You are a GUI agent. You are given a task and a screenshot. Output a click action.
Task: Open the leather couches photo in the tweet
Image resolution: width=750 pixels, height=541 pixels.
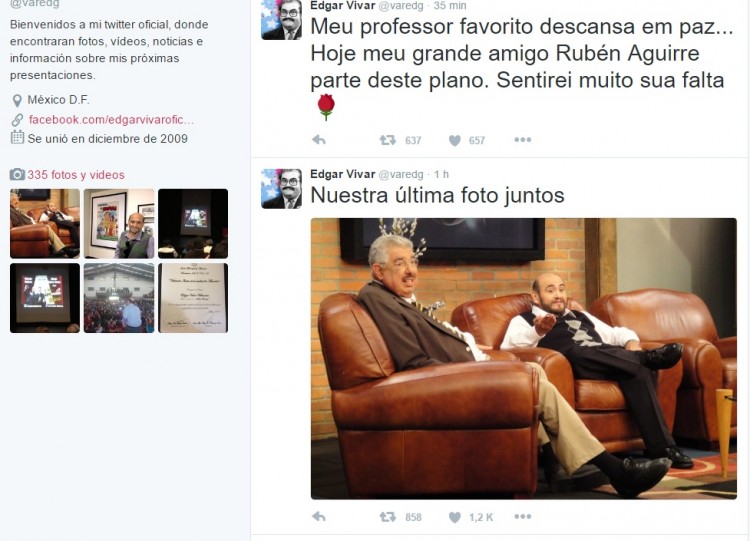524,359
